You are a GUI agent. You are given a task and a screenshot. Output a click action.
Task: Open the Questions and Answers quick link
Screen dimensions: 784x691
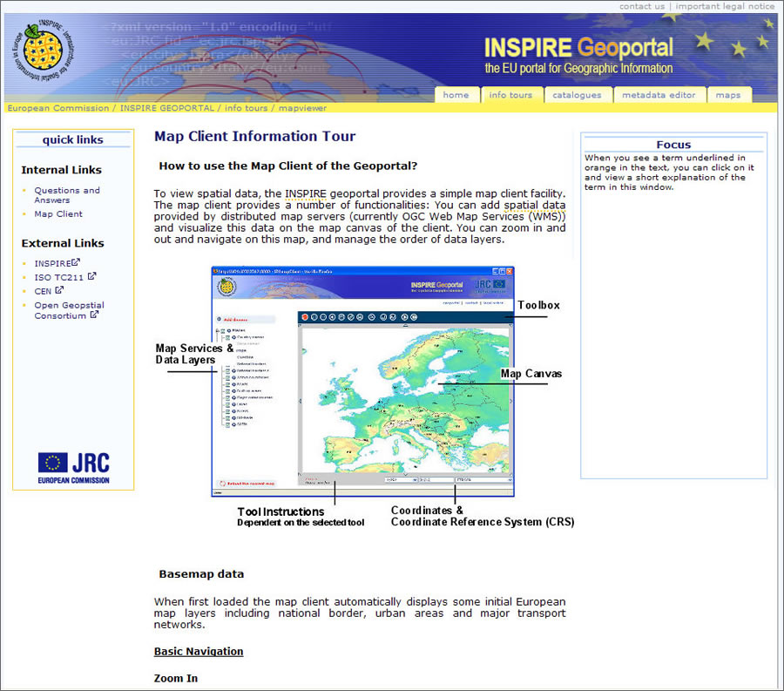(x=67, y=195)
